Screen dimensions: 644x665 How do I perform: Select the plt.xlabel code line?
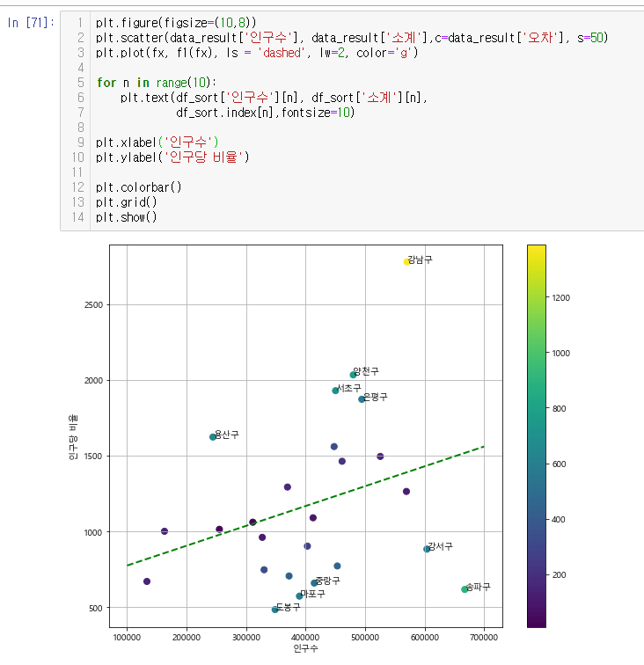pos(157,142)
